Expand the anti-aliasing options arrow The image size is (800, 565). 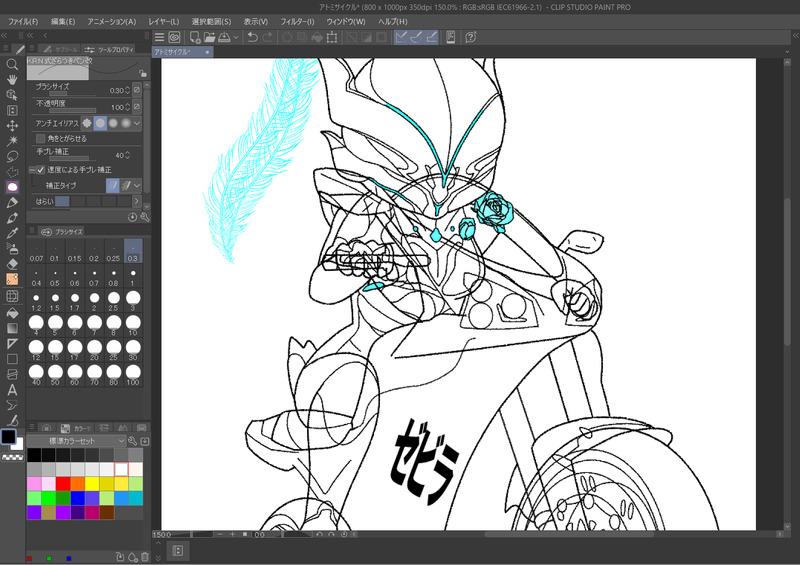click(x=137, y=123)
